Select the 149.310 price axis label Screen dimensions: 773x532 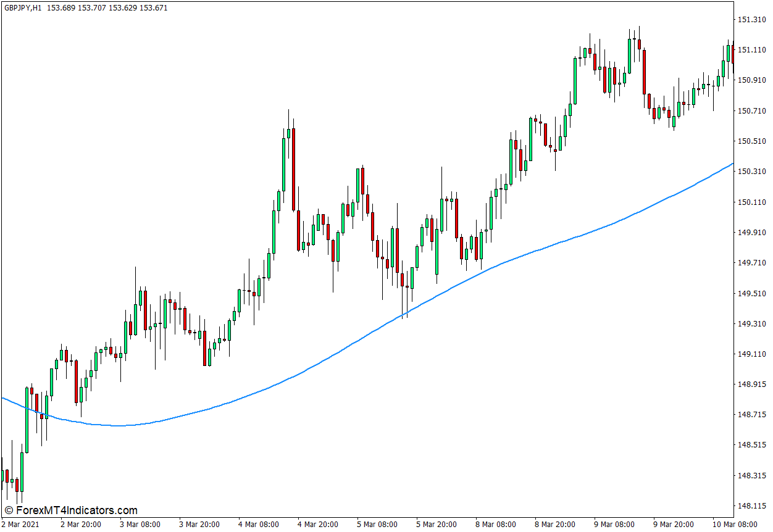pos(751,324)
